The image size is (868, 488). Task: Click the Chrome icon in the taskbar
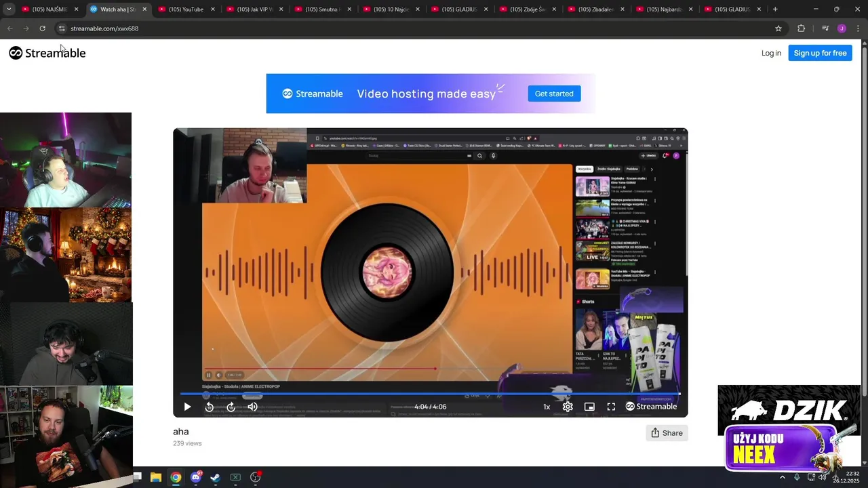pos(176,477)
